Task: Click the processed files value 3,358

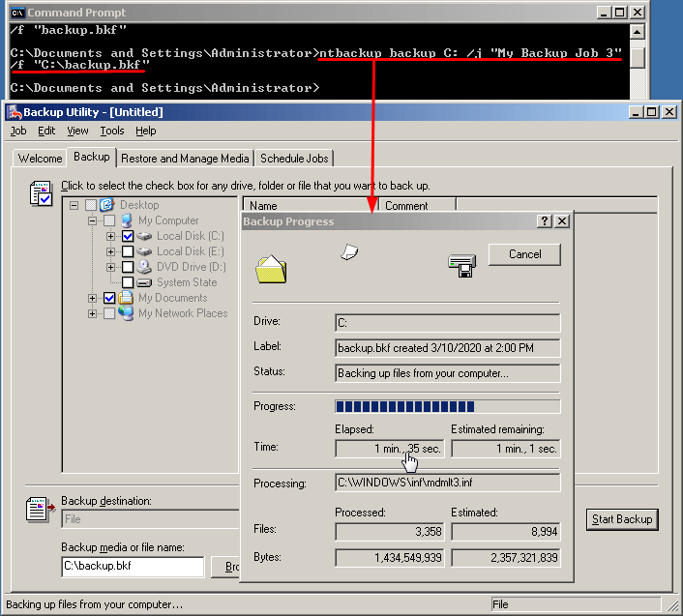Action: (x=390, y=532)
